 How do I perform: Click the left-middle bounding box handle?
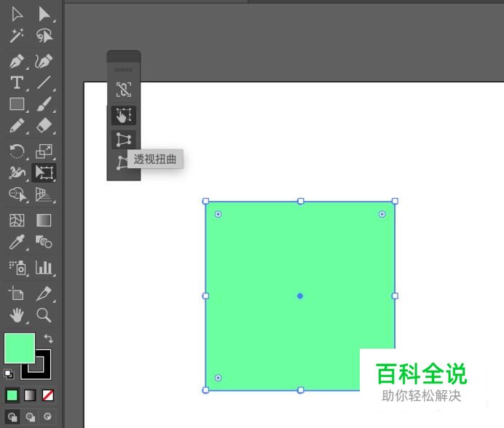[205, 296]
